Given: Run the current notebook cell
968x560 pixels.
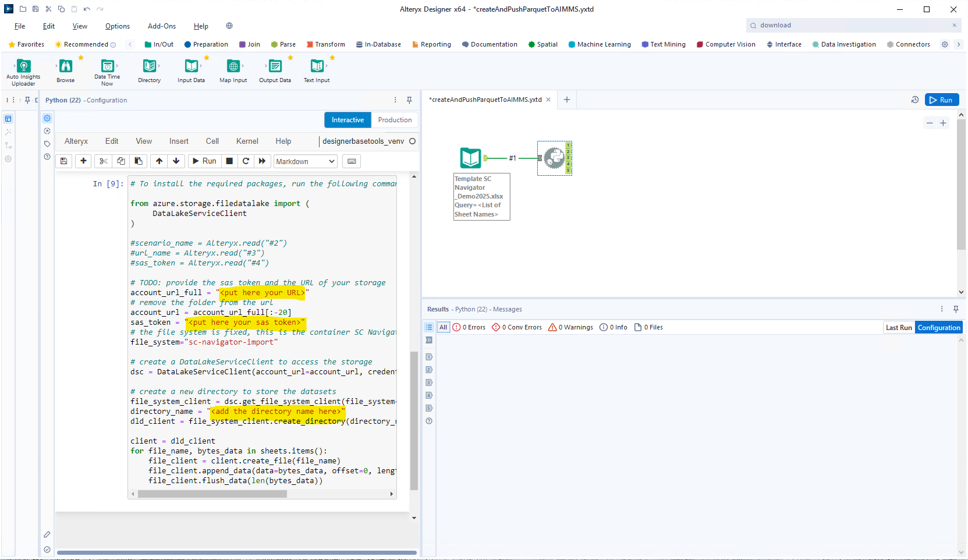Looking at the screenshot, I should point(204,161).
